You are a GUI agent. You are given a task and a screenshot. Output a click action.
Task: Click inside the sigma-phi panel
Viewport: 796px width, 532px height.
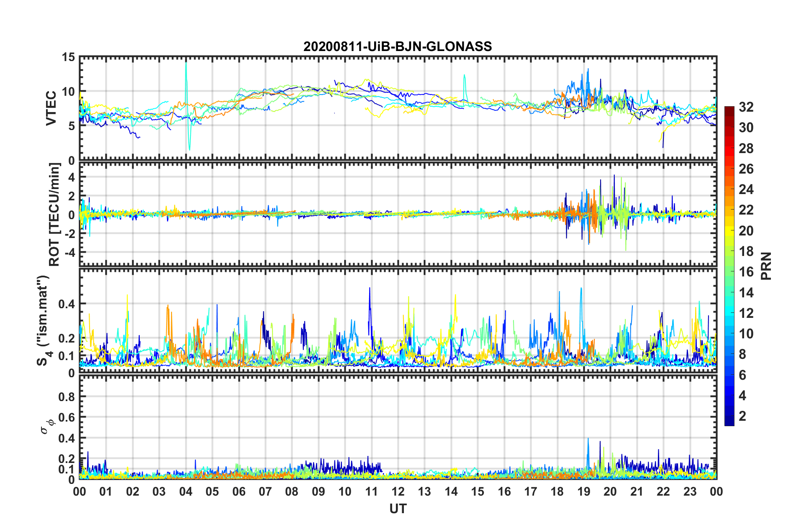[x=398, y=427]
